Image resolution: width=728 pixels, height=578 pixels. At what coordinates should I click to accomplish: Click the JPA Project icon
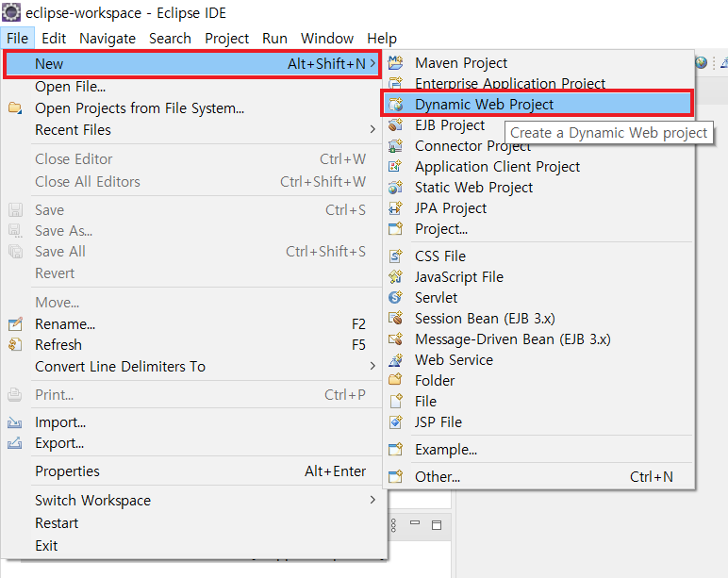point(395,208)
